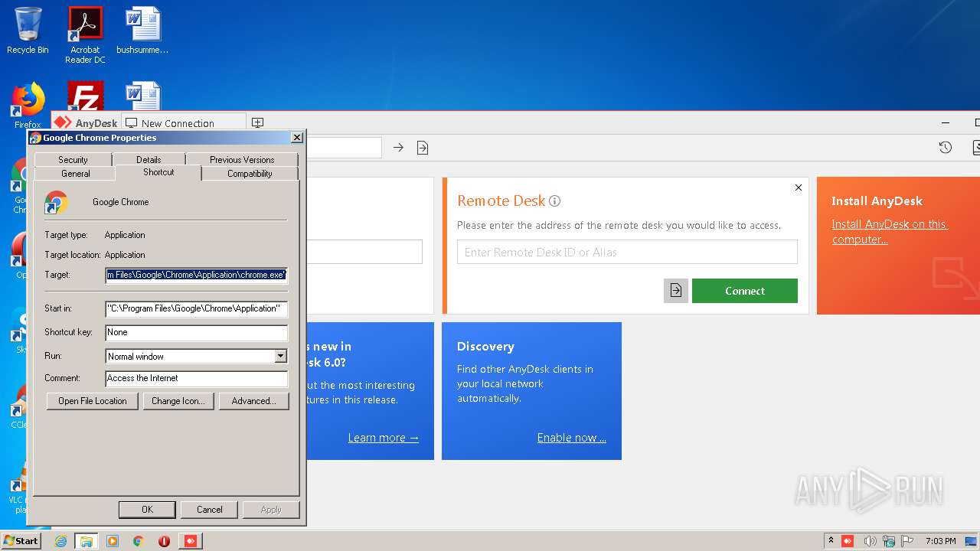Click the Remote Desk info icon

click(x=555, y=201)
